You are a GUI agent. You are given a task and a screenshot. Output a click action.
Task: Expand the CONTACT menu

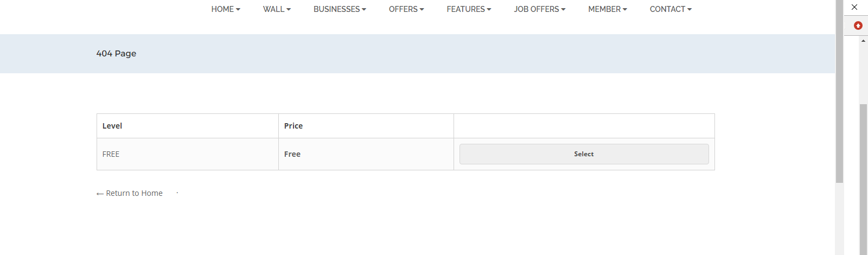point(671,9)
